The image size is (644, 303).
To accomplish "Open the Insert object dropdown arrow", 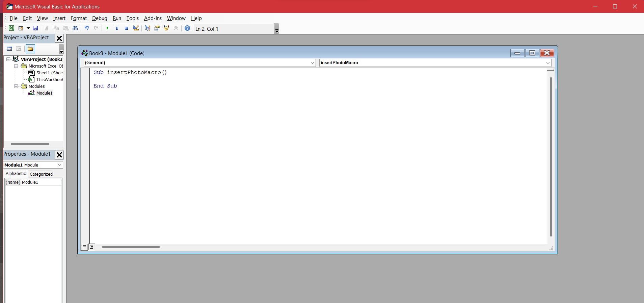I will 28,28.
